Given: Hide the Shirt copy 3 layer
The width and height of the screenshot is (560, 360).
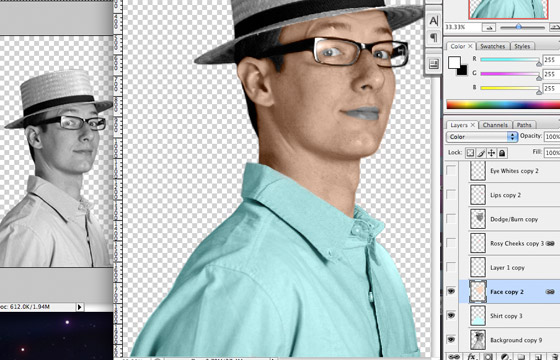Looking at the screenshot, I should [x=451, y=315].
